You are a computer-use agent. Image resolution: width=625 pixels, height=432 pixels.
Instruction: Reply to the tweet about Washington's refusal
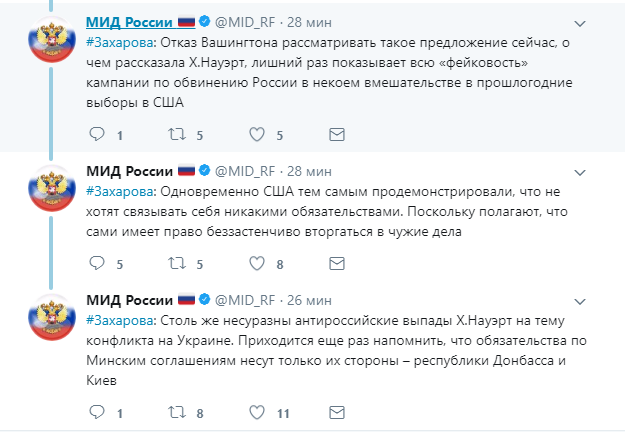97,134
